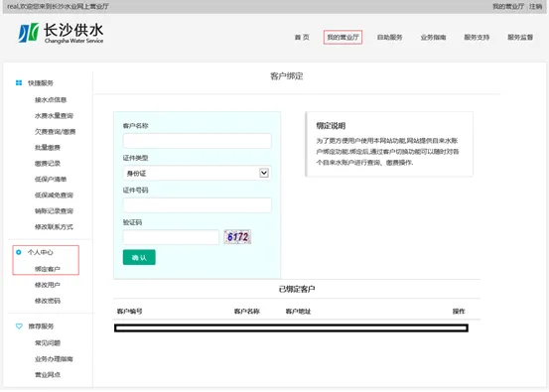Click the 客户名称 table column header

[x=247, y=312]
